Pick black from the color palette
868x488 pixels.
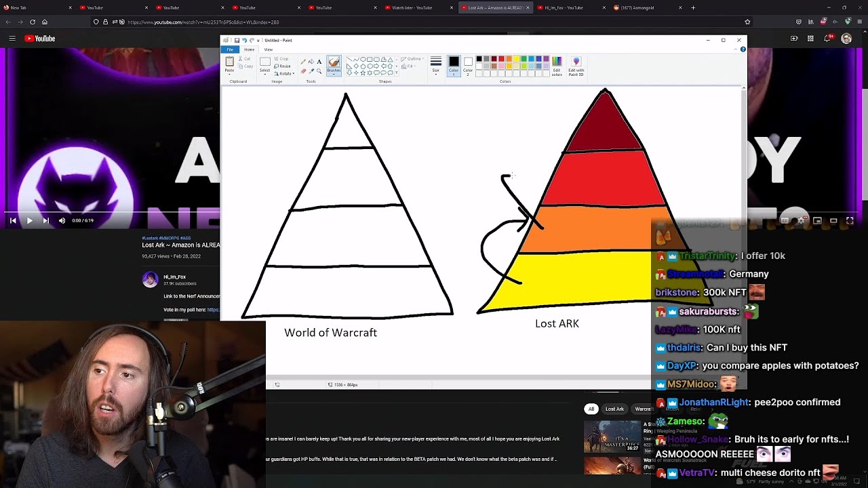pos(479,59)
